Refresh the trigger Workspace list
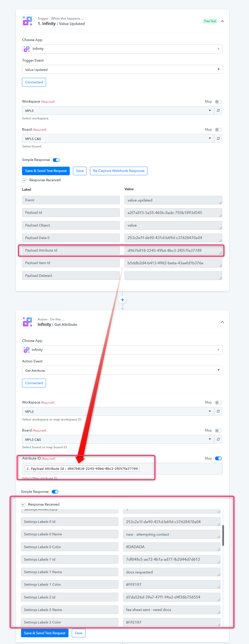 [218, 110]
